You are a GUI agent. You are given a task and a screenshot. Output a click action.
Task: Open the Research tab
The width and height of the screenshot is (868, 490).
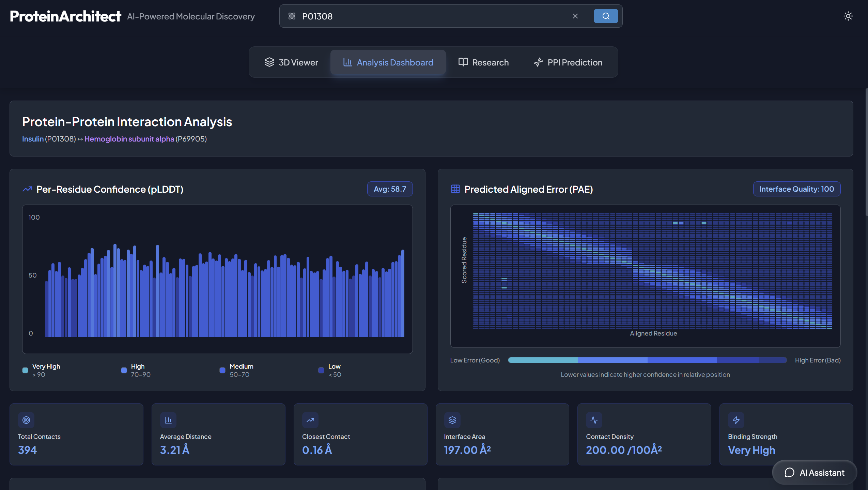(x=483, y=62)
